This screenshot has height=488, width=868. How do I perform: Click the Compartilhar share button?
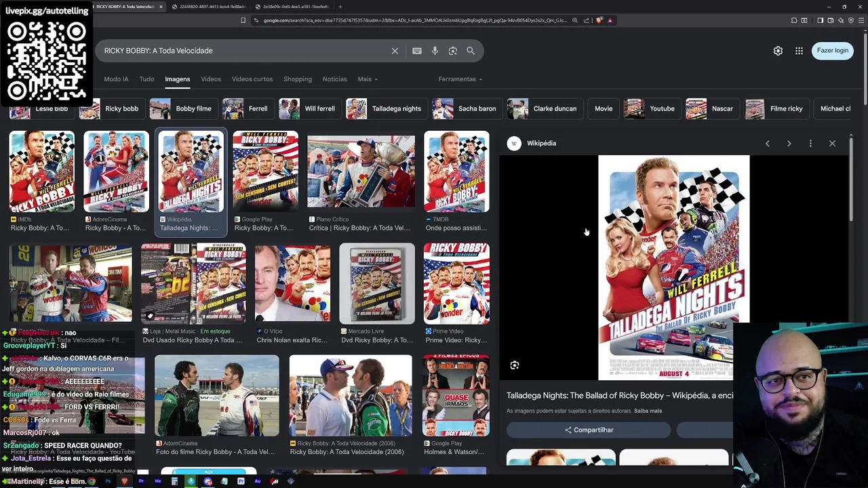pyautogui.click(x=589, y=430)
